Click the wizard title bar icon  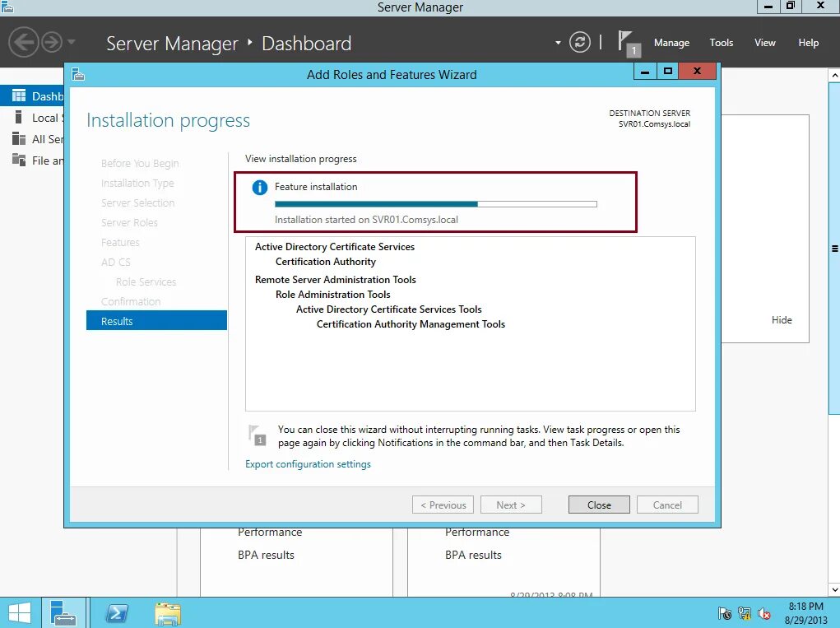pyautogui.click(x=78, y=74)
